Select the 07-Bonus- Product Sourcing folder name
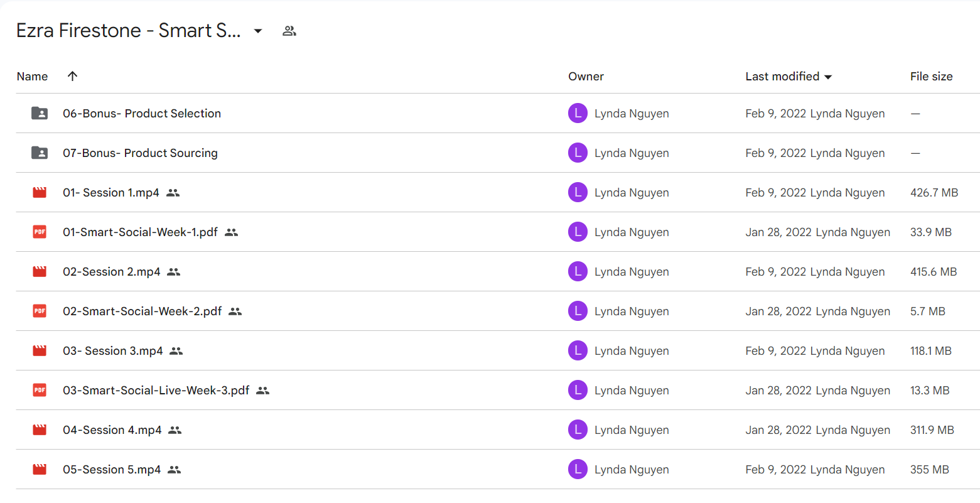The height and width of the screenshot is (503, 980). coord(140,153)
